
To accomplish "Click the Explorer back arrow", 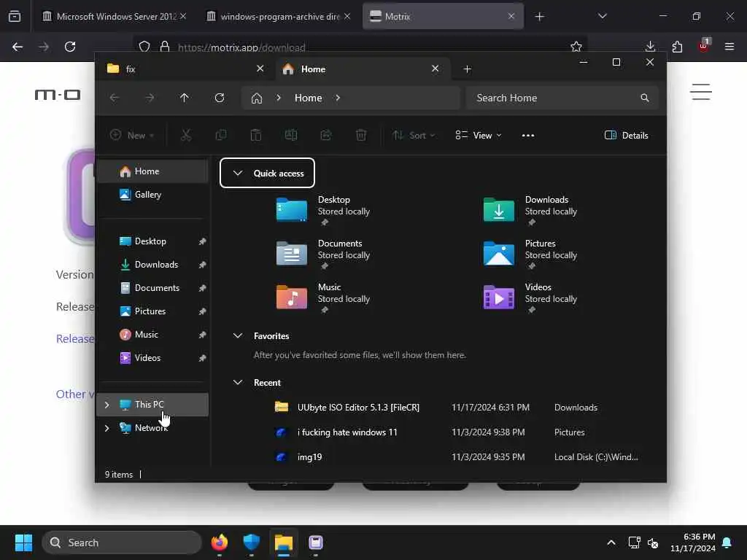I will [115, 98].
